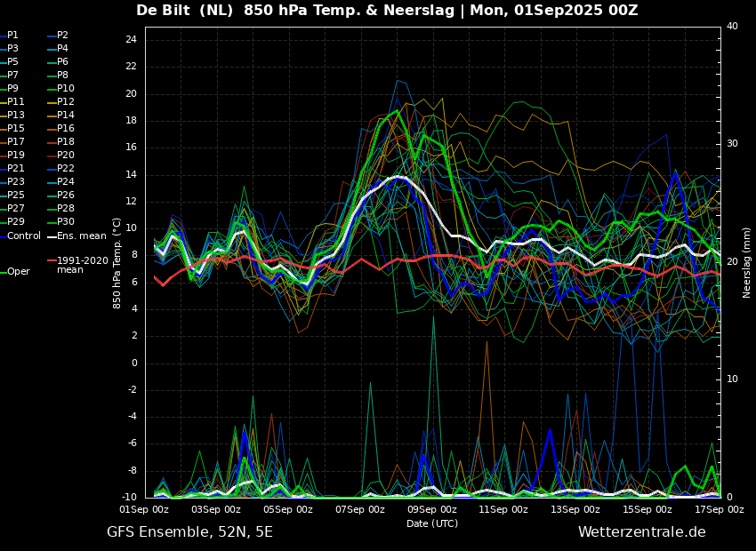The width and height of the screenshot is (756, 551).
Task: Pick the P18 legend entry
Action: [x=66, y=141]
